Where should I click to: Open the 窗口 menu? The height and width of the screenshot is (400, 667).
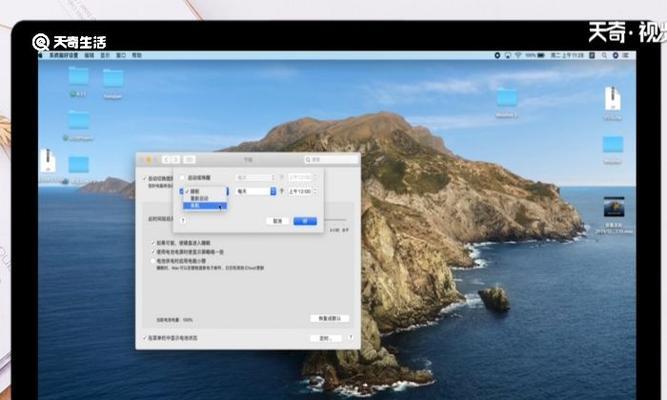(121, 55)
